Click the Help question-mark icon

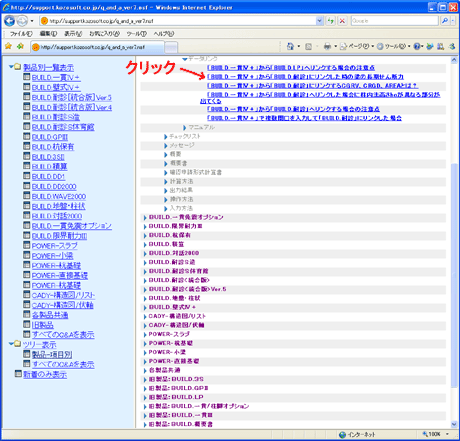417,46
